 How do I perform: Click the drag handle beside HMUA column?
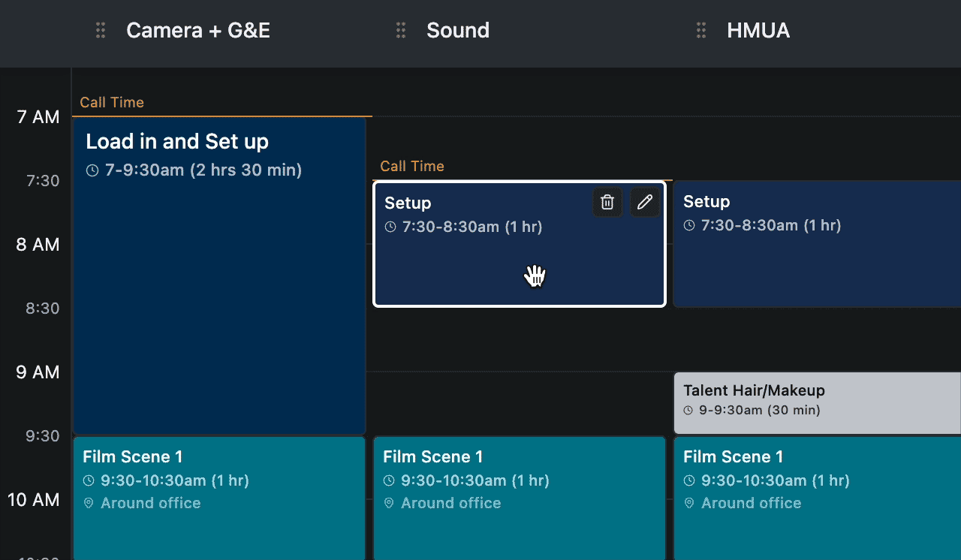tap(701, 31)
